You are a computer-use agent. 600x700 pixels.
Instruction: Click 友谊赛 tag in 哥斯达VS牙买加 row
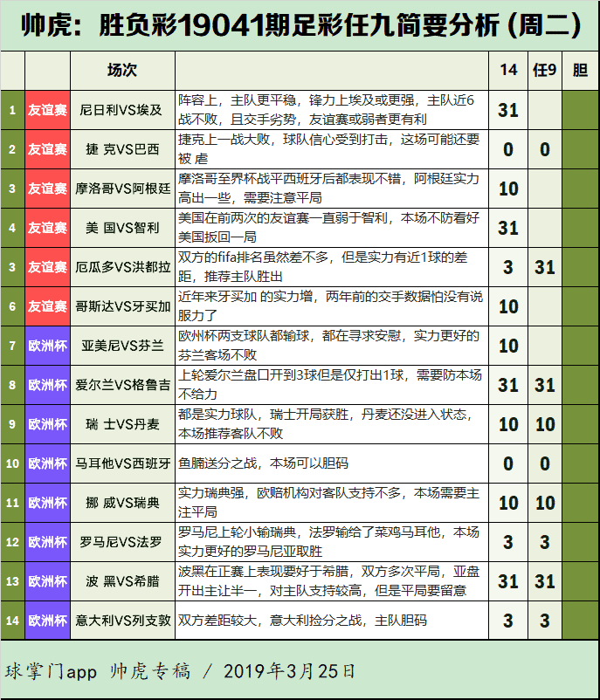pyautogui.click(x=48, y=306)
